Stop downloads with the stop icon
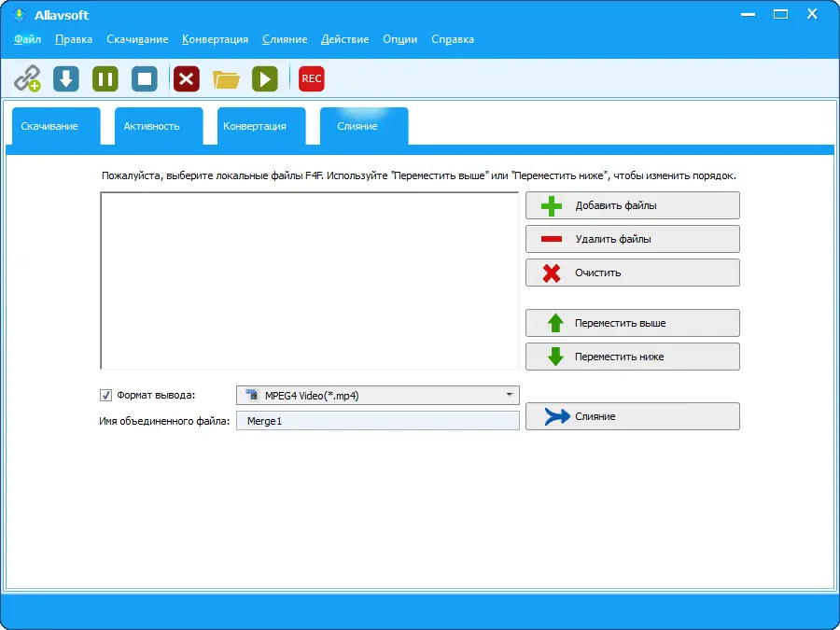Image resolution: width=840 pixels, height=630 pixels. tap(144, 78)
